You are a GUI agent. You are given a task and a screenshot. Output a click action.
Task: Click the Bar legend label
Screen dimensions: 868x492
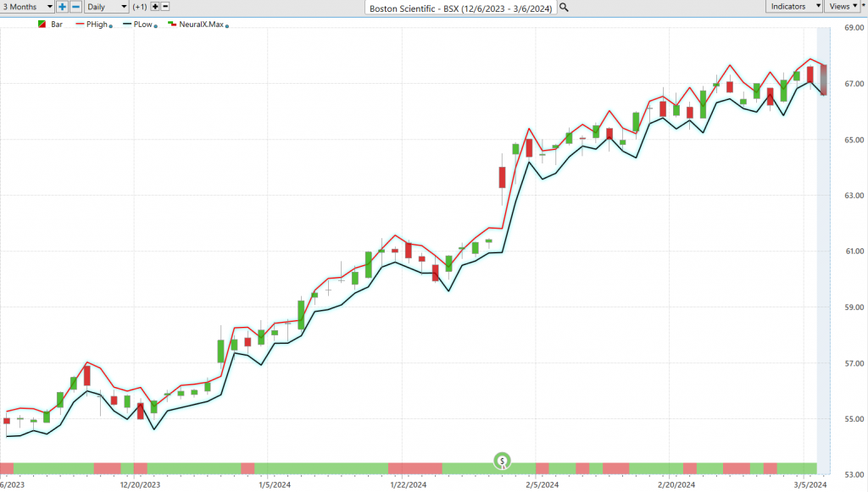(57, 25)
